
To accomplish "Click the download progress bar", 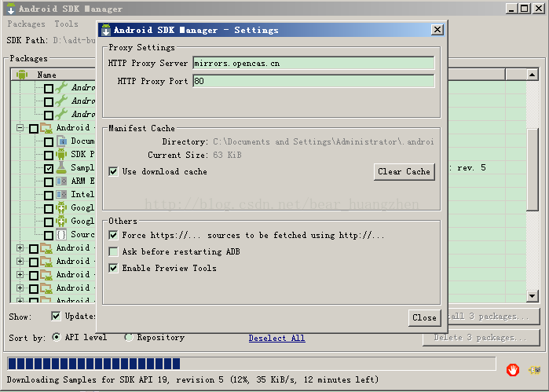I will pos(251,364).
